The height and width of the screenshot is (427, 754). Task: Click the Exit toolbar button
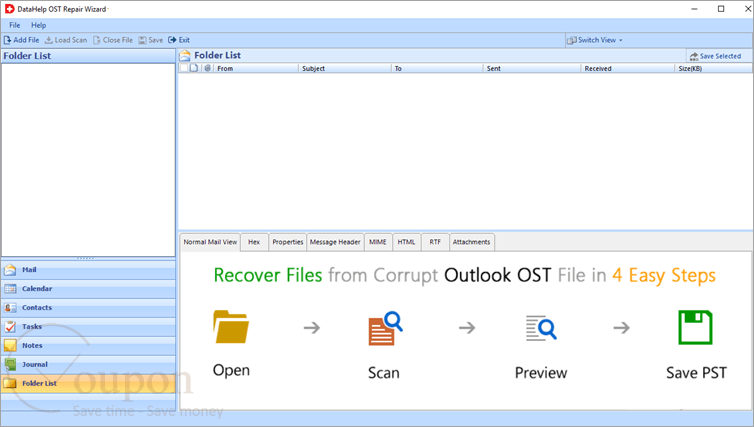coord(179,40)
